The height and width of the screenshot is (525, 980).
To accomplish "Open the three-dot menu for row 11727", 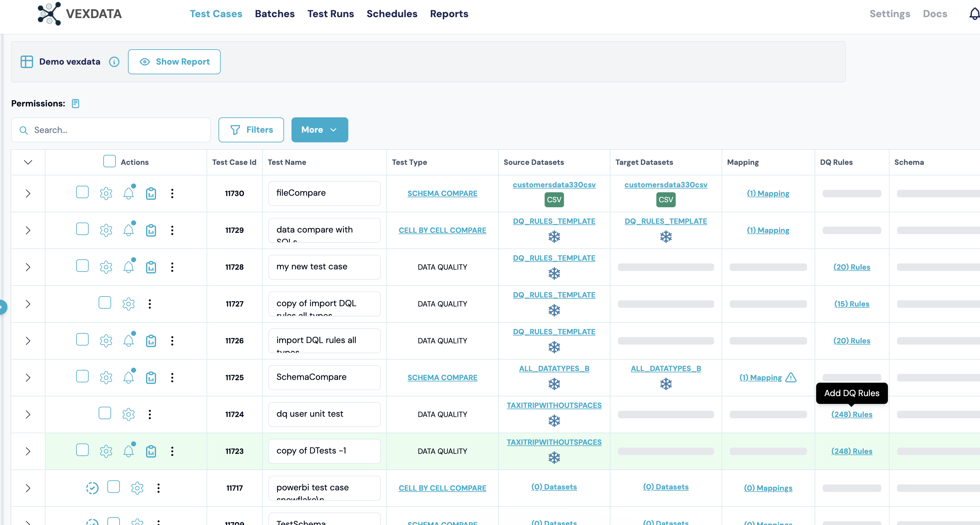I will 150,304.
